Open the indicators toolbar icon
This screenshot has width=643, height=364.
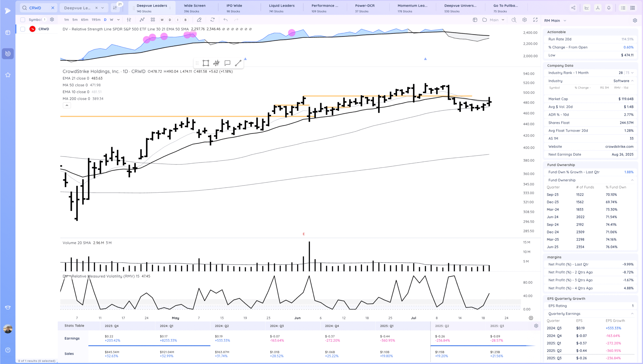142,20
